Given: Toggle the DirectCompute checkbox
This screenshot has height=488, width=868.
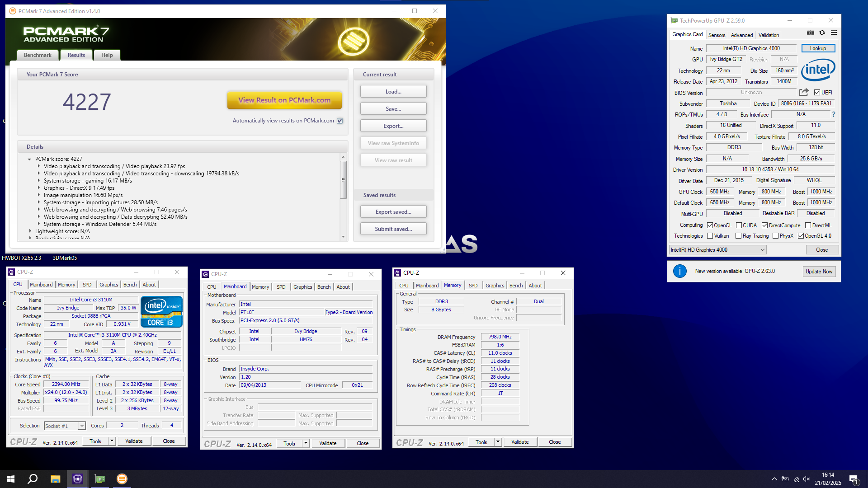Looking at the screenshot, I should (x=764, y=225).
